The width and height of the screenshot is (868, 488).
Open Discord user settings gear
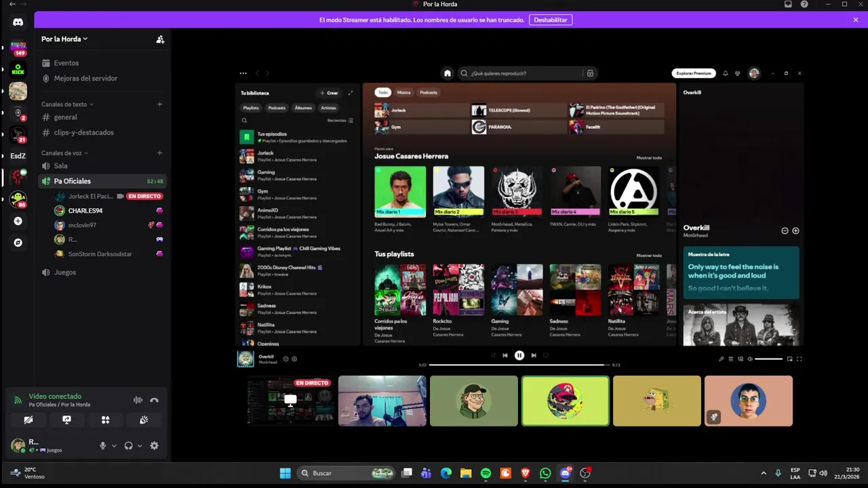tap(154, 445)
